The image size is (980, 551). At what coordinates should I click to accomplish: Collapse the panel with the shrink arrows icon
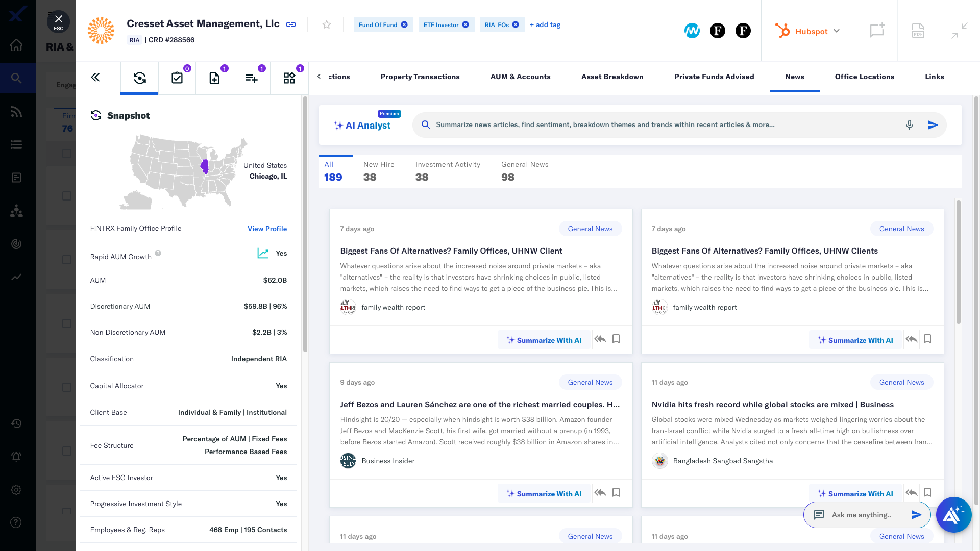tap(960, 31)
